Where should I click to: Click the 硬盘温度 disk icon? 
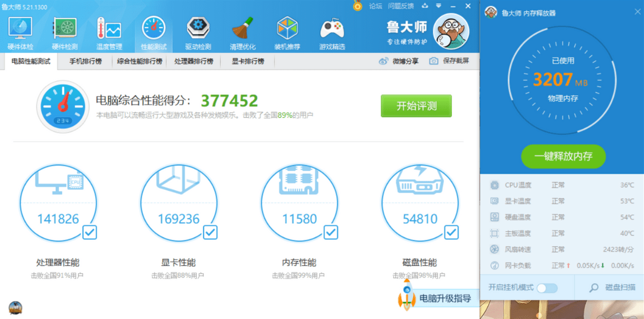click(494, 218)
